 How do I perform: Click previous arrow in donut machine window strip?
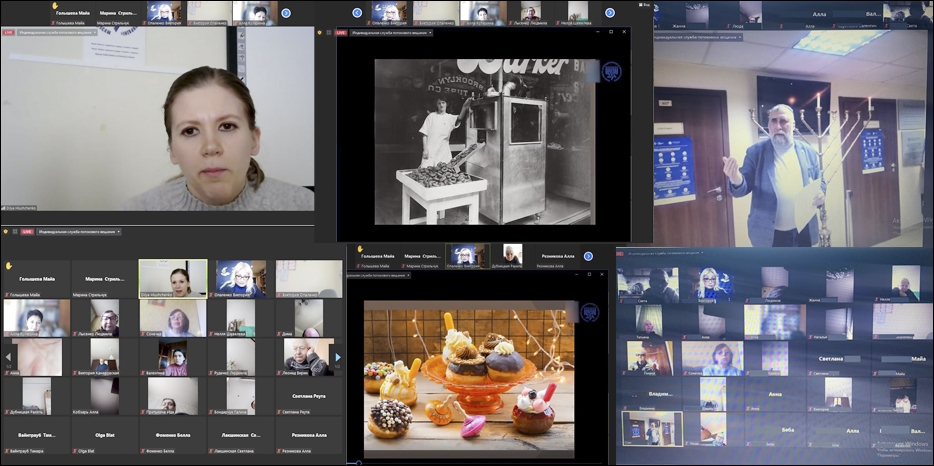pos(357,13)
